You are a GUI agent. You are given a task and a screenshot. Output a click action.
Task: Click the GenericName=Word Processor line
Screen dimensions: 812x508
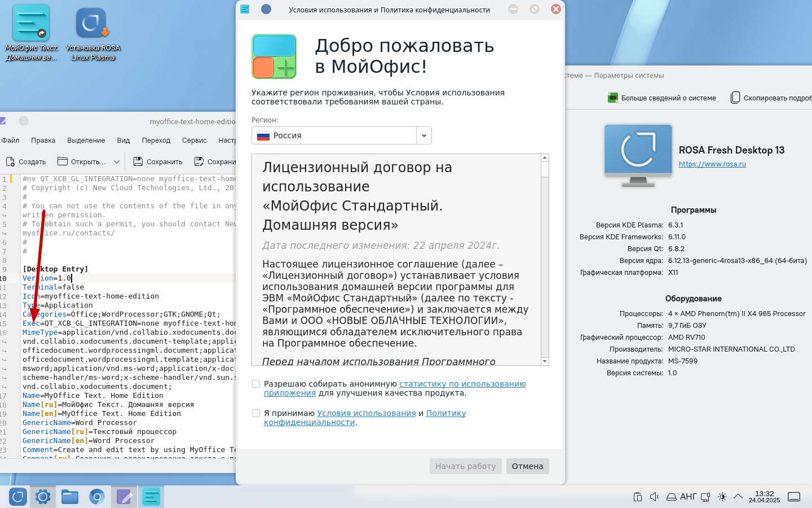[x=80, y=423]
